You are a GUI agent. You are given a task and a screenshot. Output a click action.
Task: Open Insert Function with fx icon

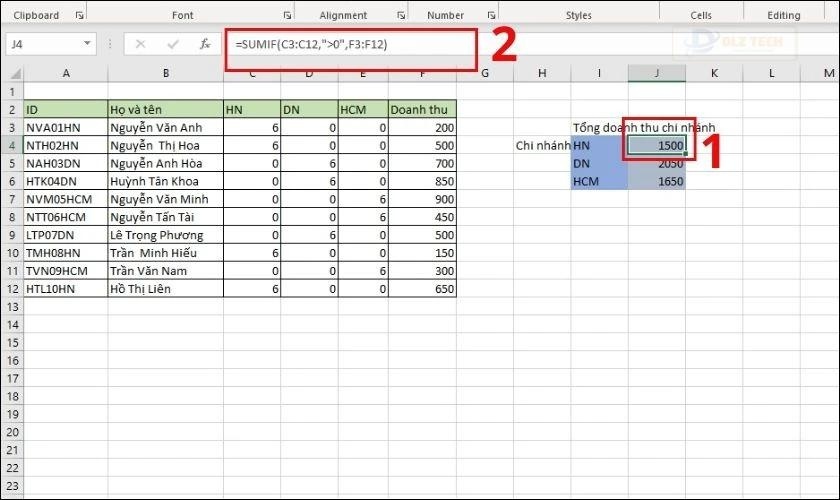pyautogui.click(x=204, y=45)
